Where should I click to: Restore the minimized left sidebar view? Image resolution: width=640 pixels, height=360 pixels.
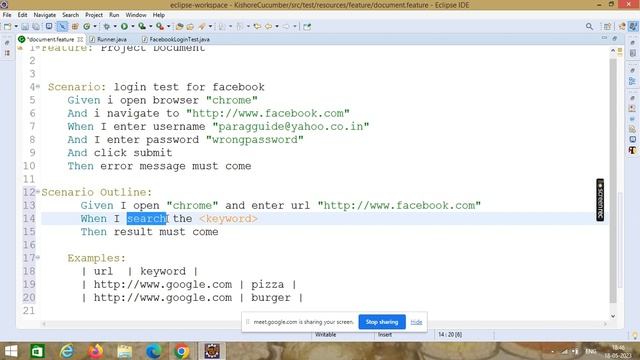[x=7, y=43]
